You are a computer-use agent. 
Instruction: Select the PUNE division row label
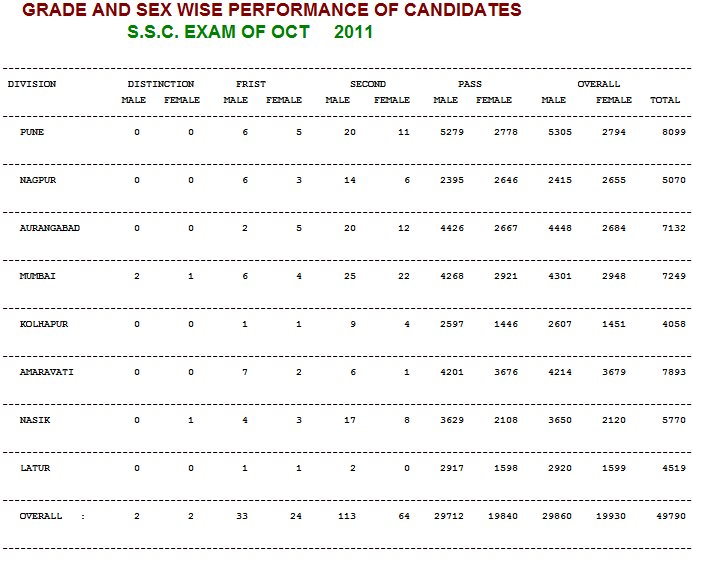point(32,132)
